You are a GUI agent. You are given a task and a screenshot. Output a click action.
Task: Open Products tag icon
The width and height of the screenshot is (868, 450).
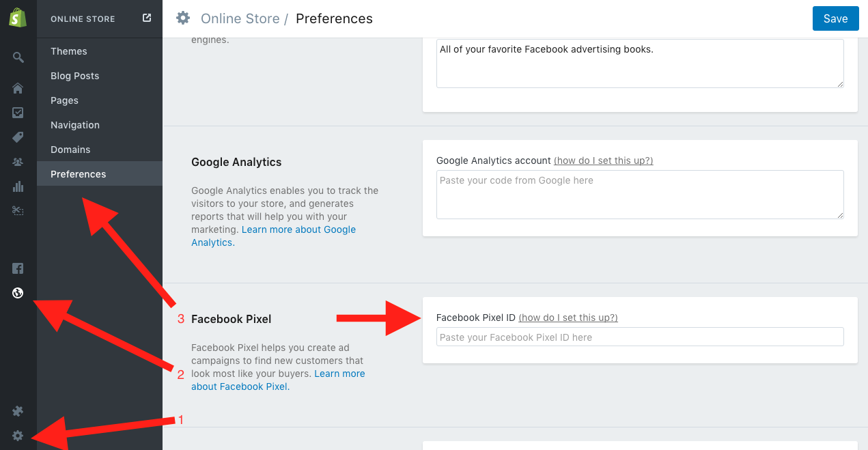pos(18,137)
